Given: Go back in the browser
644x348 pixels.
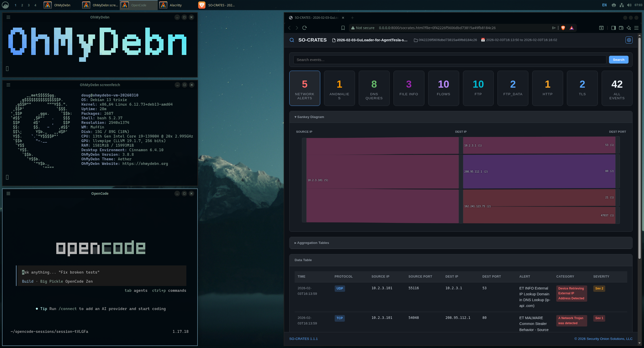Looking at the screenshot, I should pos(289,28).
